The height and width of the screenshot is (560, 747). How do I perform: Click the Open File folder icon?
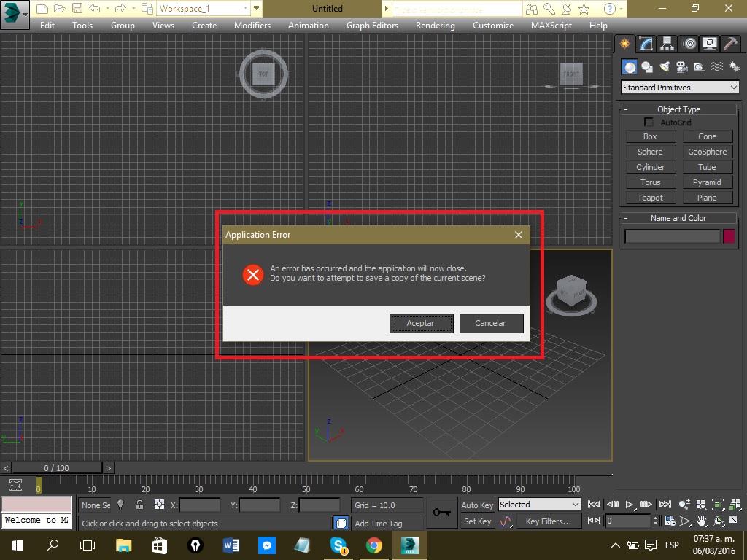(60, 9)
